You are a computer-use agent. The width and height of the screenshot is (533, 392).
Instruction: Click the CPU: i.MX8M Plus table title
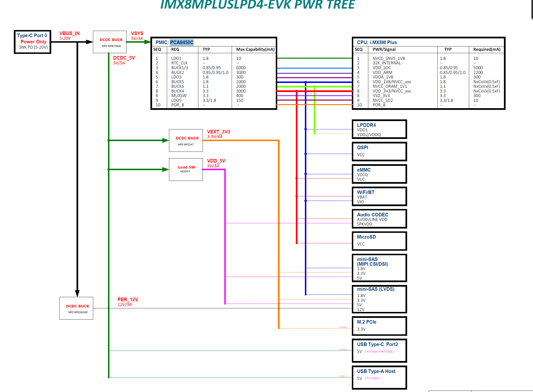(377, 42)
